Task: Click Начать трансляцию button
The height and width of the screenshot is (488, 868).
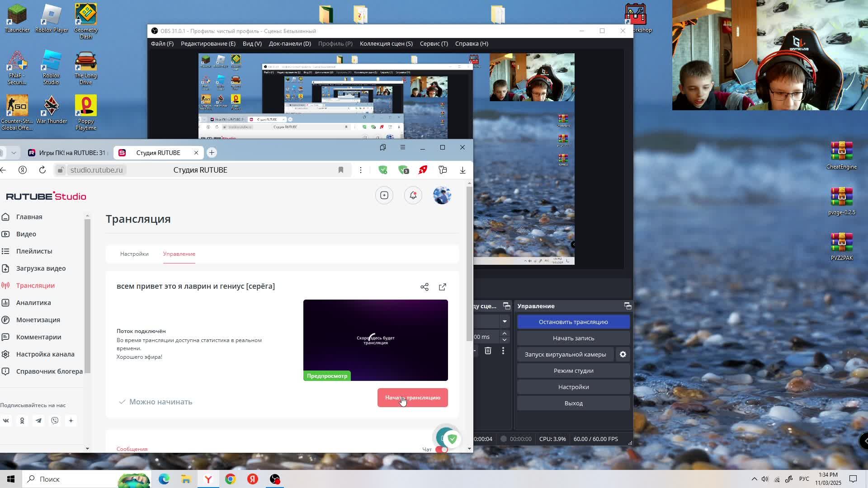Action: tap(412, 398)
